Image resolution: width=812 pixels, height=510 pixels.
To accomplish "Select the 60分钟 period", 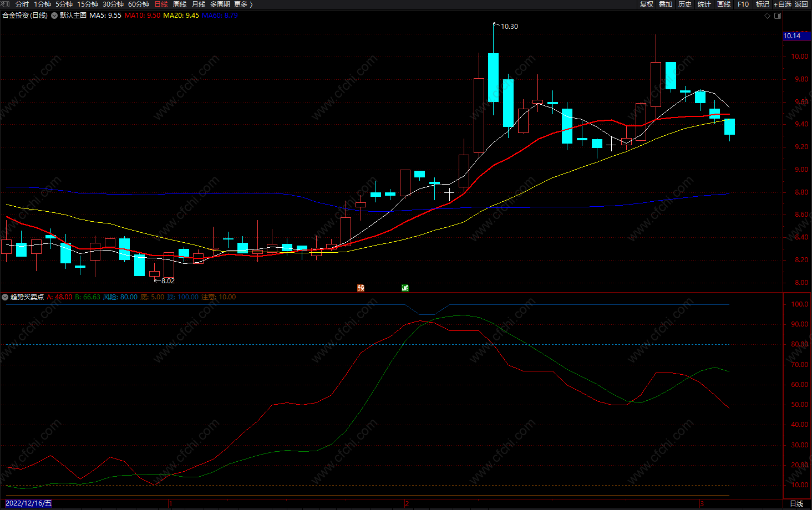I will [139, 4].
